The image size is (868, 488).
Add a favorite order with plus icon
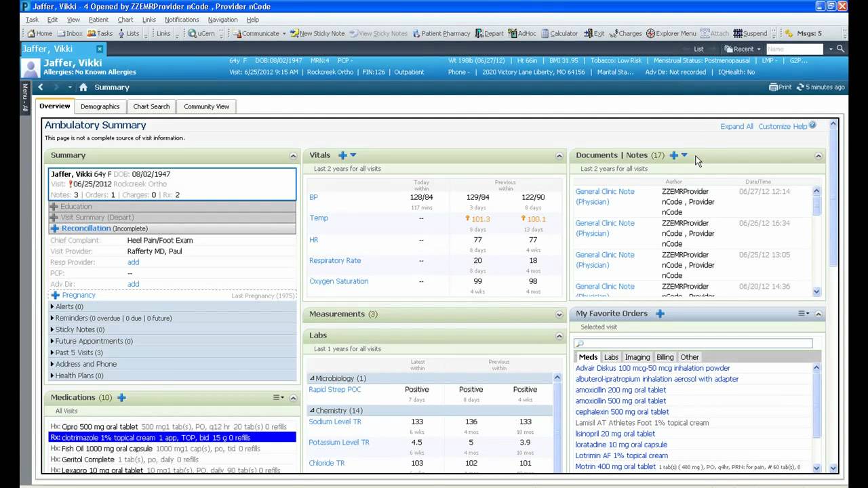tap(660, 314)
